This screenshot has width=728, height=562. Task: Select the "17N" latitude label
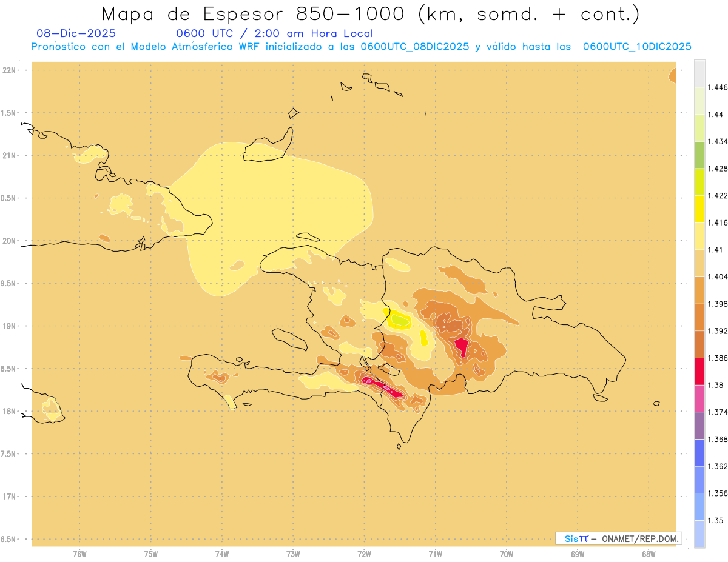pyautogui.click(x=10, y=497)
